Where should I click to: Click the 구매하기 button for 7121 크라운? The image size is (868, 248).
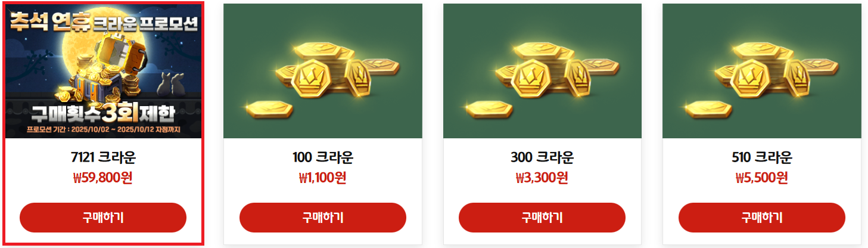(103, 218)
